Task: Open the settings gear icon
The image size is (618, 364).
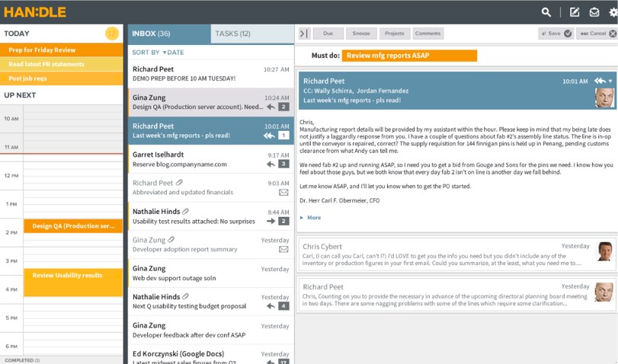Action: point(613,12)
